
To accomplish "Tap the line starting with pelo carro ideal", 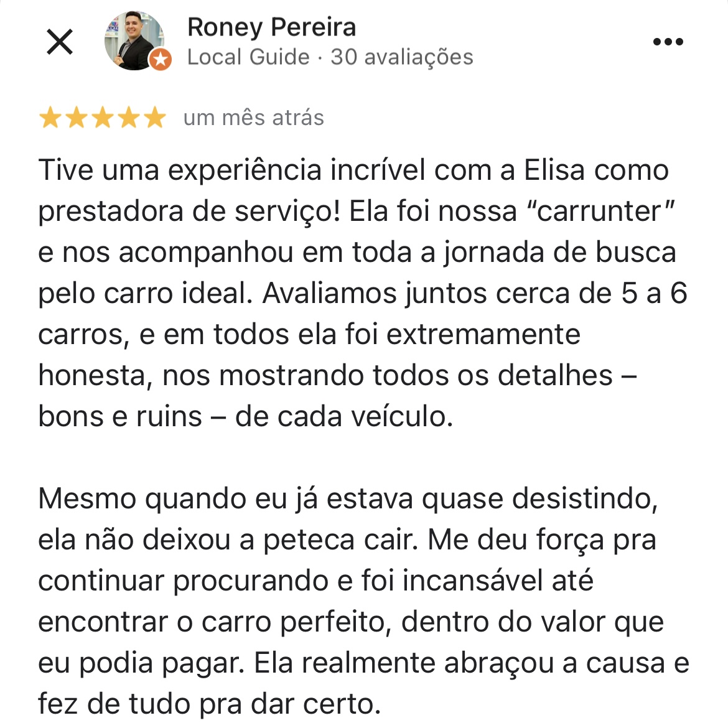I will pyautogui.click(x=363, y=294).
